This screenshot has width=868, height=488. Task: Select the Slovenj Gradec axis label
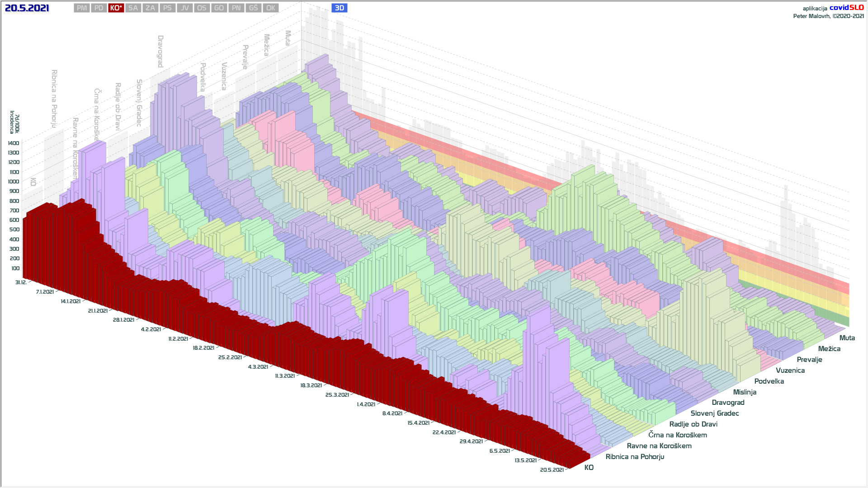click(714, 413)
